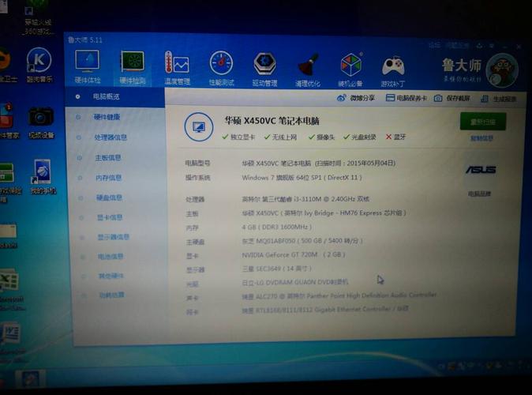This screenshot has height=395, width=532.
Task: Click the 无线上网 checkmark status
Action: coord(280,137)
